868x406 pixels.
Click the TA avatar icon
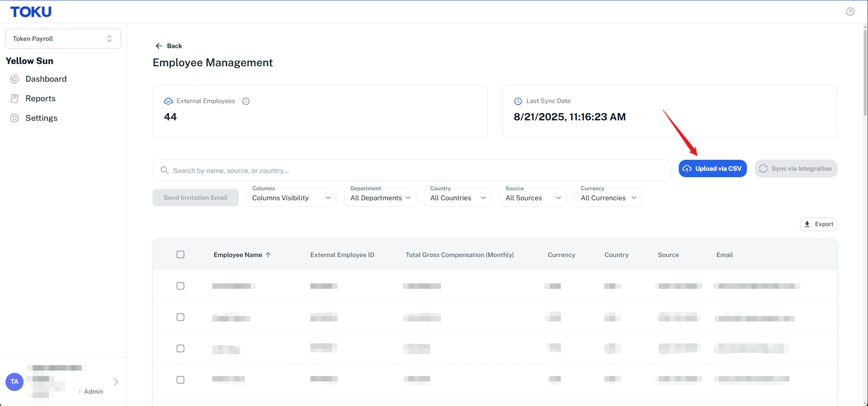[x=15, y=381]
